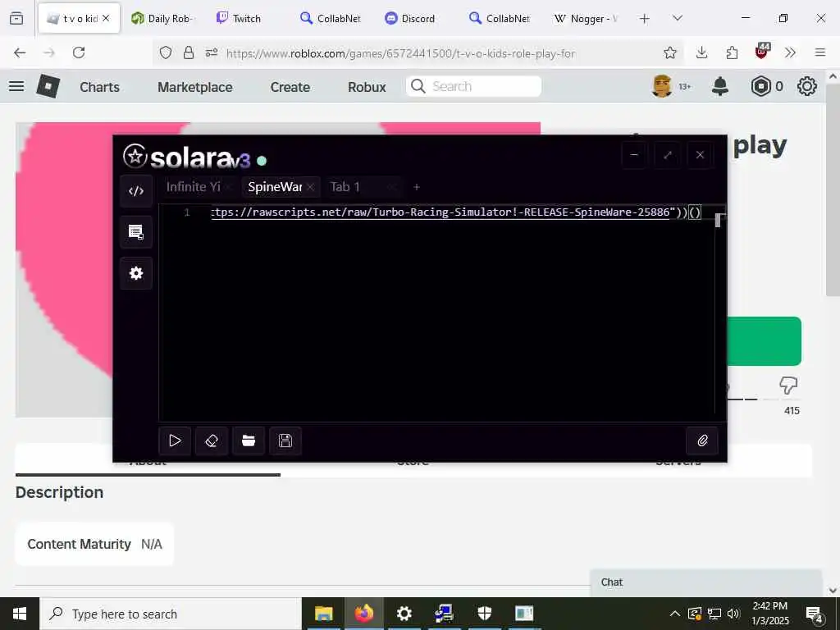Click the Solara editor vertical scrollbar thumb

718,221
